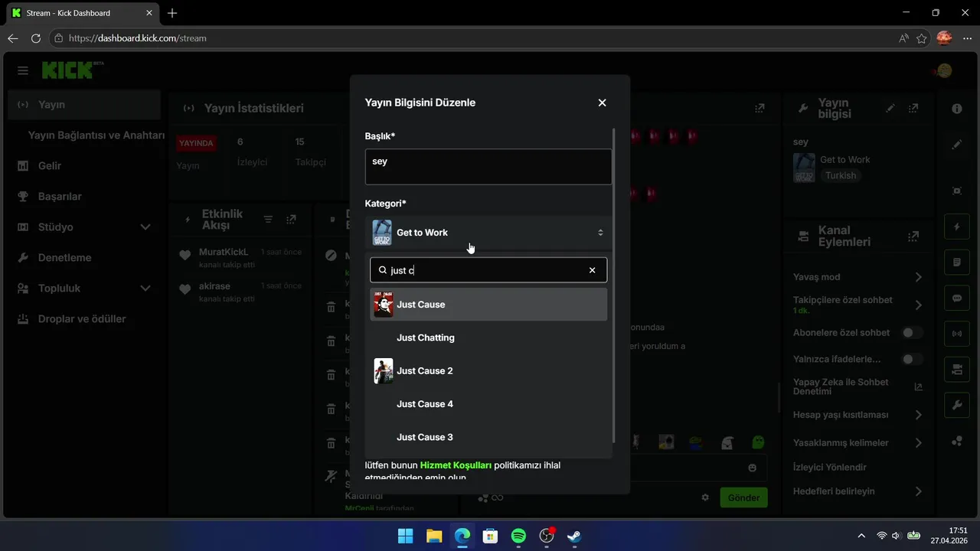Screen dimensions: 980x551
Task: Pop out the chat panel
Action: click(x=759, y=109)
